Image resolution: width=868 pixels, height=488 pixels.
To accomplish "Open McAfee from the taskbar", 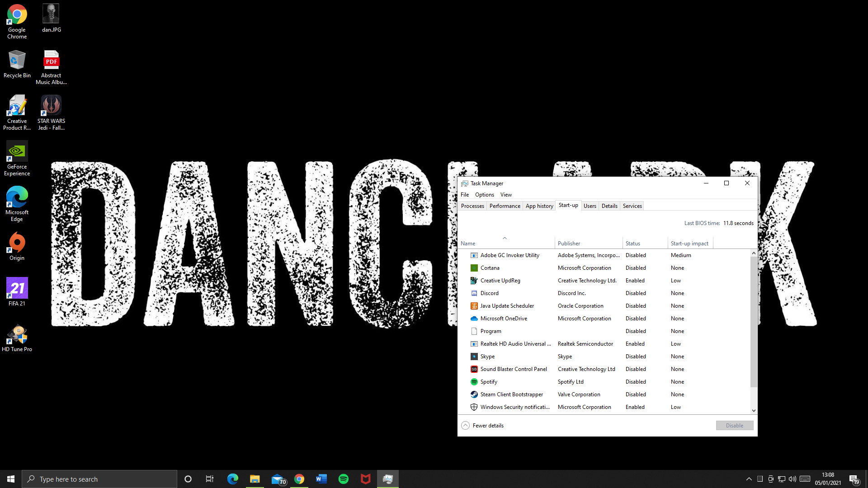I will point(366,479).
